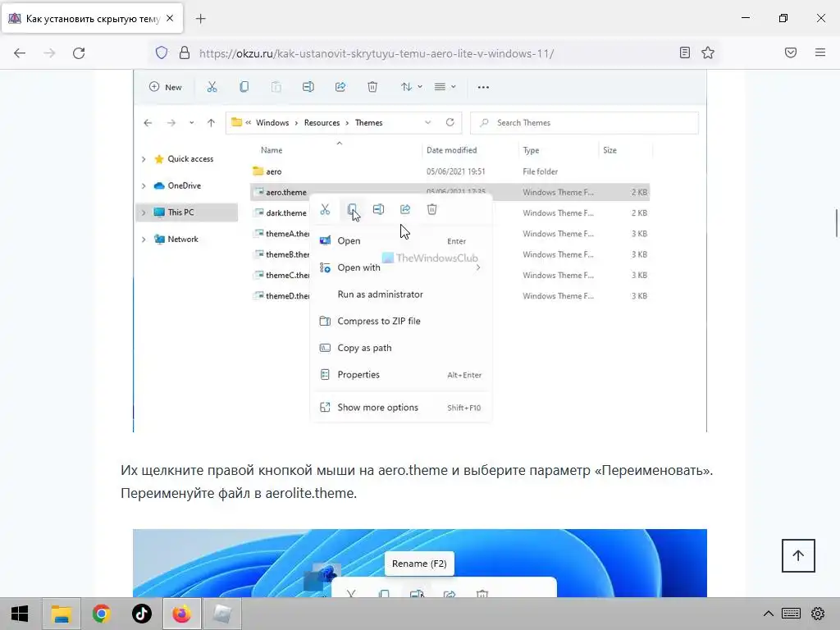This screenshot has width=840, height=630.
Task: Open the Sort dropdown in Explorer toolbar
Action: tap(412, 87)
